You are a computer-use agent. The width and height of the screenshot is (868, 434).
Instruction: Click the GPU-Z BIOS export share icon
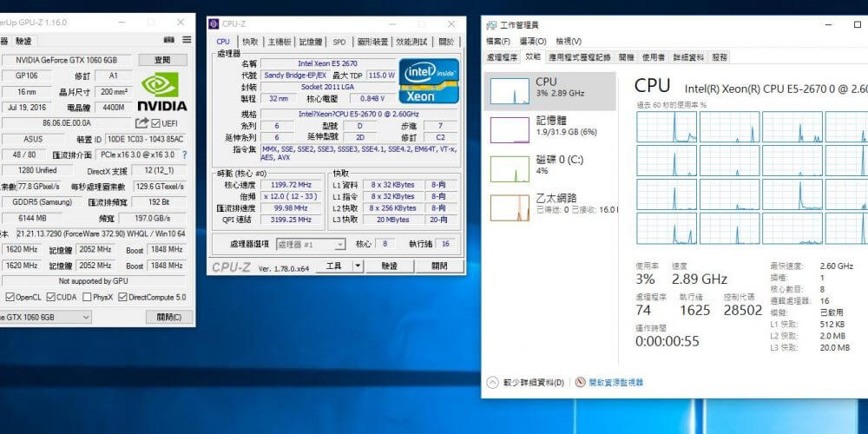(141, 123)
